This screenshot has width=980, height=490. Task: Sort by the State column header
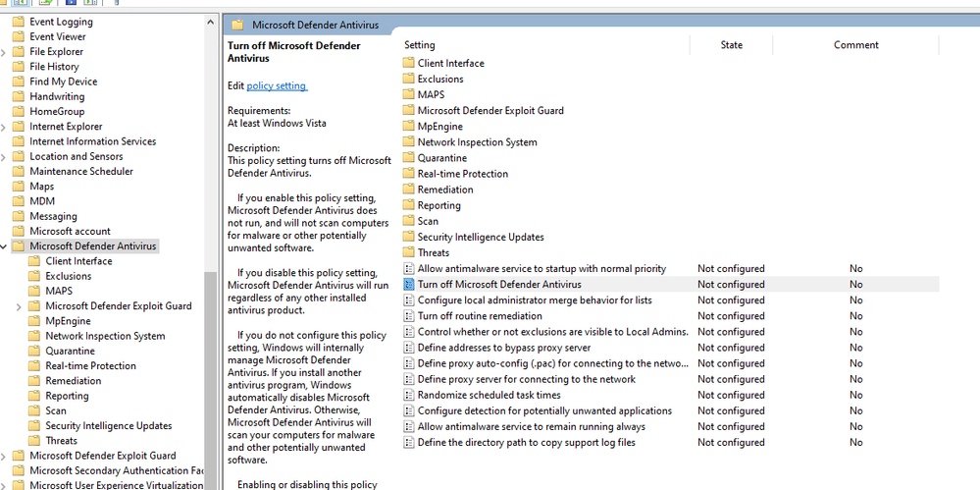pyautogui.click(x=731, y=45)
